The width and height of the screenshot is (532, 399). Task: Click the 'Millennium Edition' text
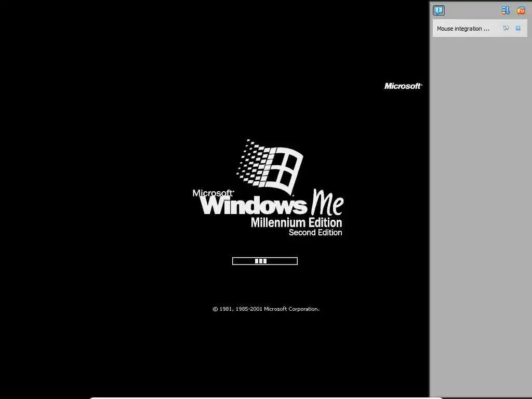click(x=297, y=222)
